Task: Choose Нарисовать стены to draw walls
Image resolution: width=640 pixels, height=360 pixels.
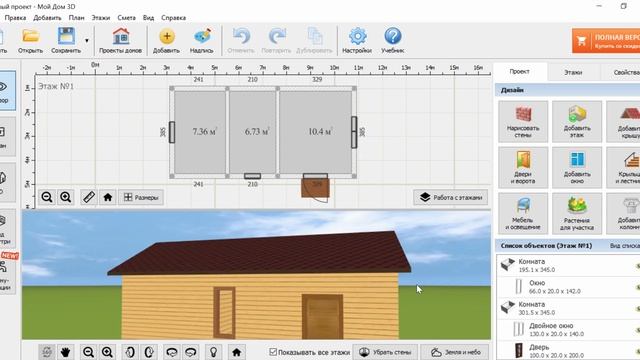Action: pyautogui.click(x=523, y=122)
